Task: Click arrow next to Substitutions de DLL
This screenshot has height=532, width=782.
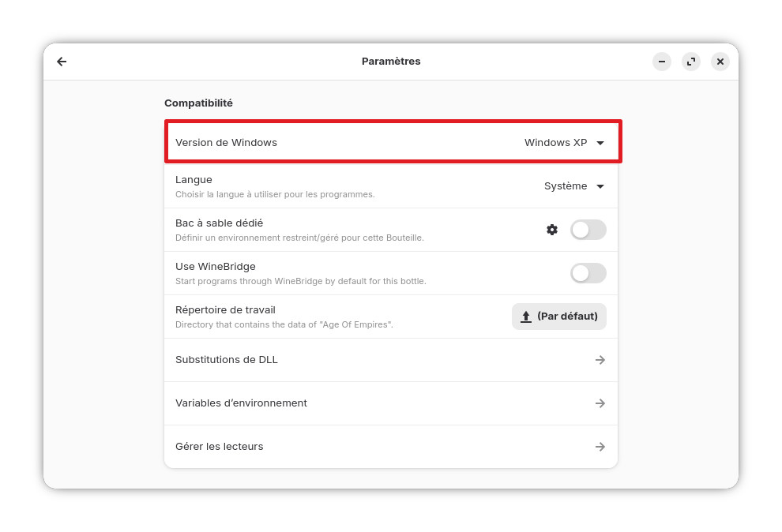Action: 600,360
